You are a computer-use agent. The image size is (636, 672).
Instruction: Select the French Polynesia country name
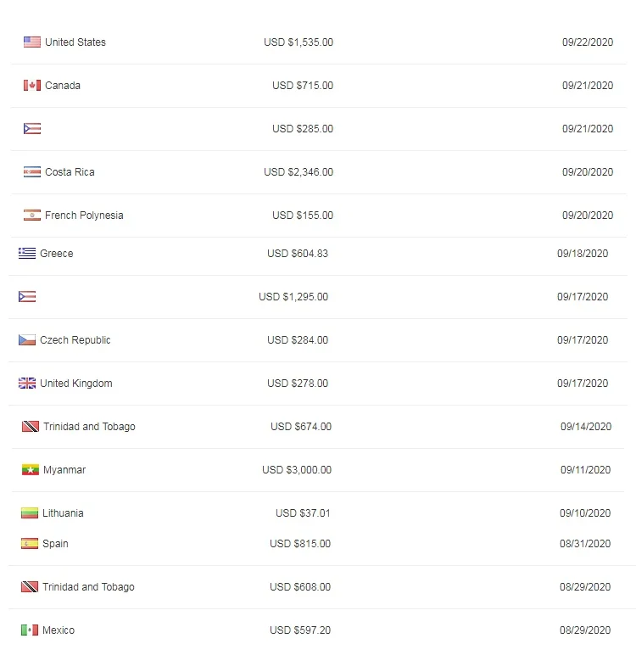(x=84, y=216)
